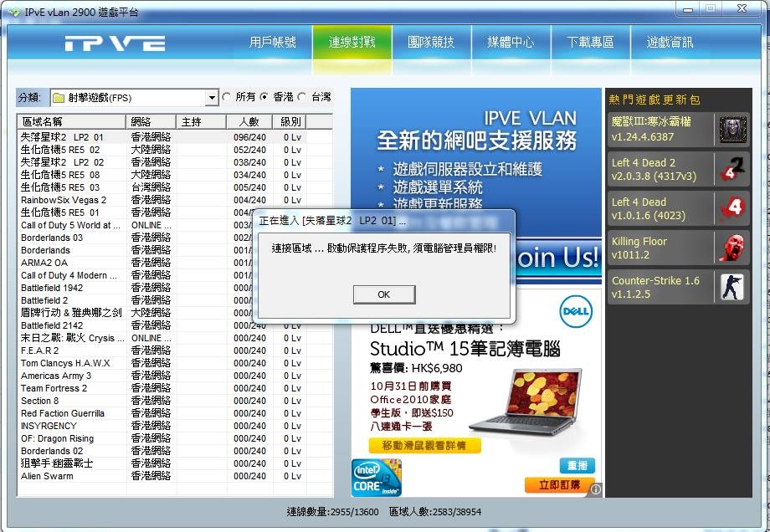
Task: Select the OF: Dragon Rising room
Action: pyautogui.click(x=175, y=438)
